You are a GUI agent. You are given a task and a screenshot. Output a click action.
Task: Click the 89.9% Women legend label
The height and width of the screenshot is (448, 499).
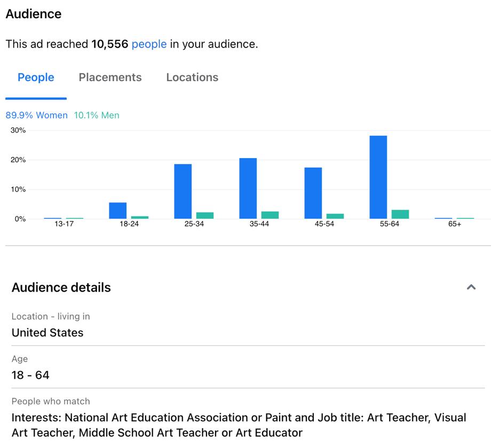click(x=37, y=115)
